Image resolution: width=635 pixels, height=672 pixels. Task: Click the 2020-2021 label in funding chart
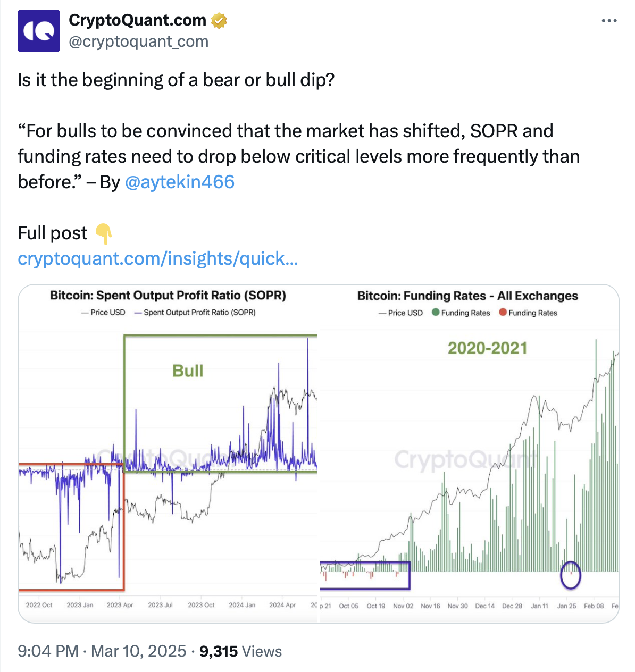487,348
